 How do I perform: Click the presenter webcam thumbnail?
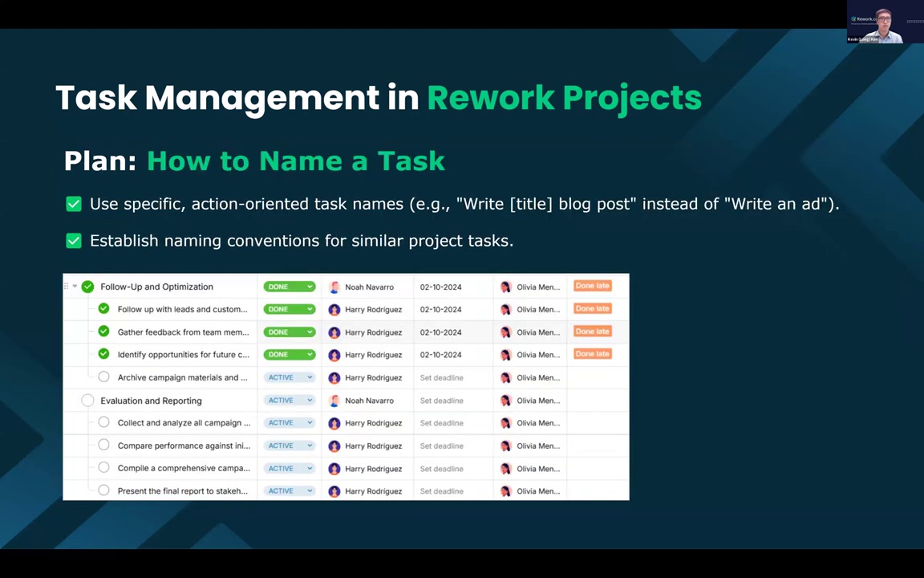(885, 22)
